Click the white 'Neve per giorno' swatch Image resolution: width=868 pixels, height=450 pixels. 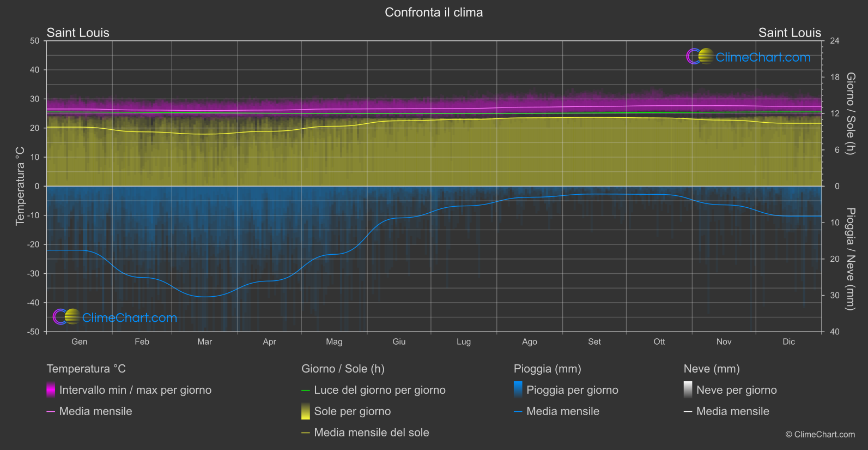[688, 389]
